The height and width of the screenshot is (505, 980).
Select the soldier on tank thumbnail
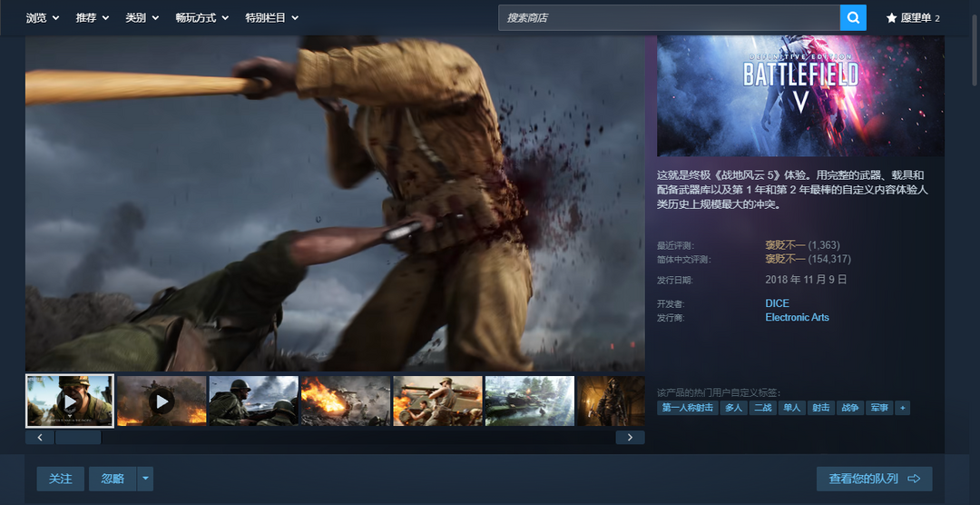pos(437,401)
